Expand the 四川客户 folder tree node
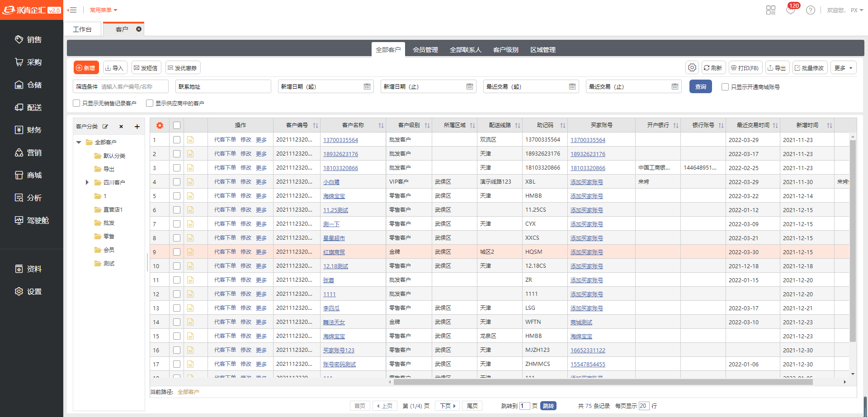The image size is (868, 417). [x=87, y=182]
